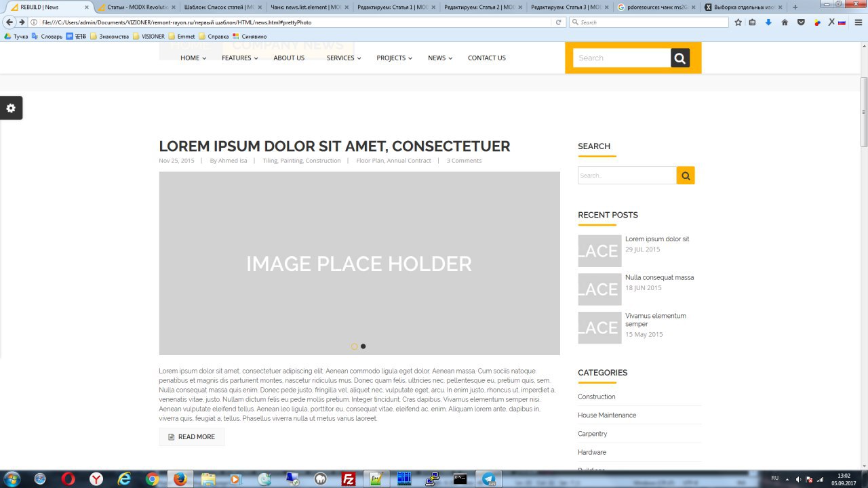The width and height of the screenshot is (868, 488).
Task: Click the READ MORE button
Action: [192, 437]
